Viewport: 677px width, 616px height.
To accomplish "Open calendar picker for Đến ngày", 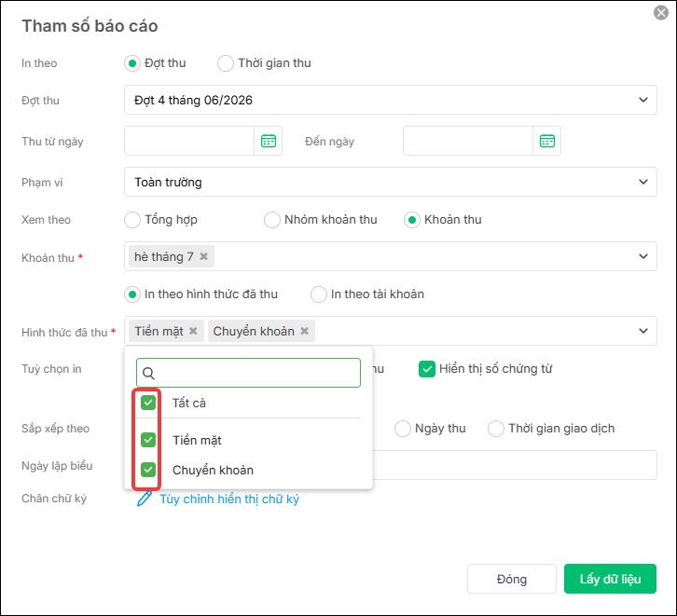I will click(547, 141).
